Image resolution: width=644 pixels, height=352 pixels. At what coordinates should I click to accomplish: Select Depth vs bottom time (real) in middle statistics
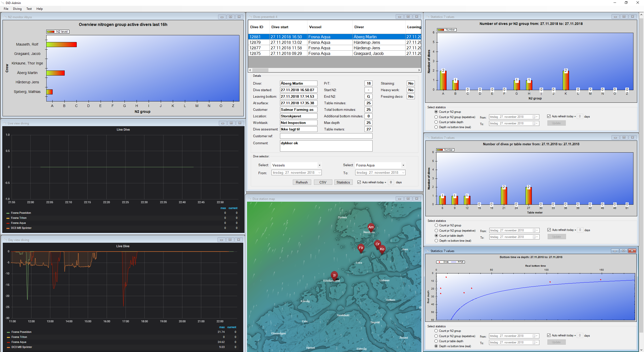coord(436,241)
